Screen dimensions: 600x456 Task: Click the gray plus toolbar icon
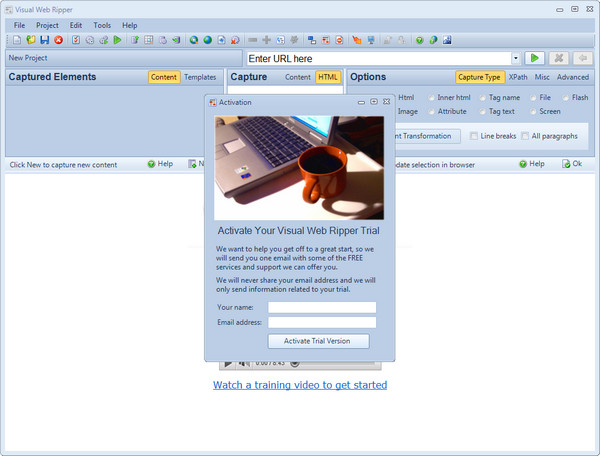click(267, 40)
